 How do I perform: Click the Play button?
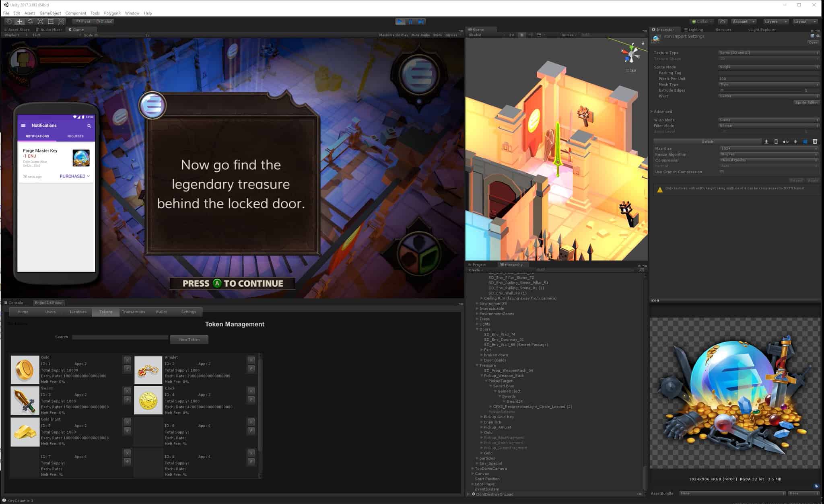pos(400,22)
